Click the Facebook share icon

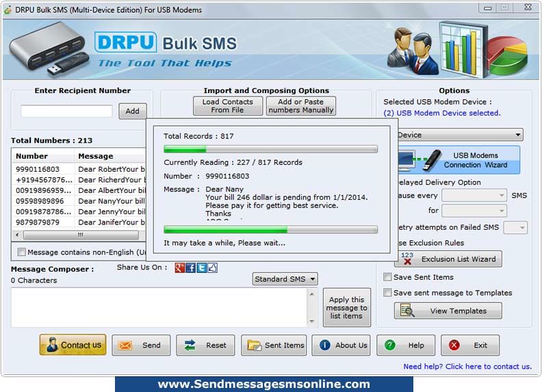[x=190, y=268]
